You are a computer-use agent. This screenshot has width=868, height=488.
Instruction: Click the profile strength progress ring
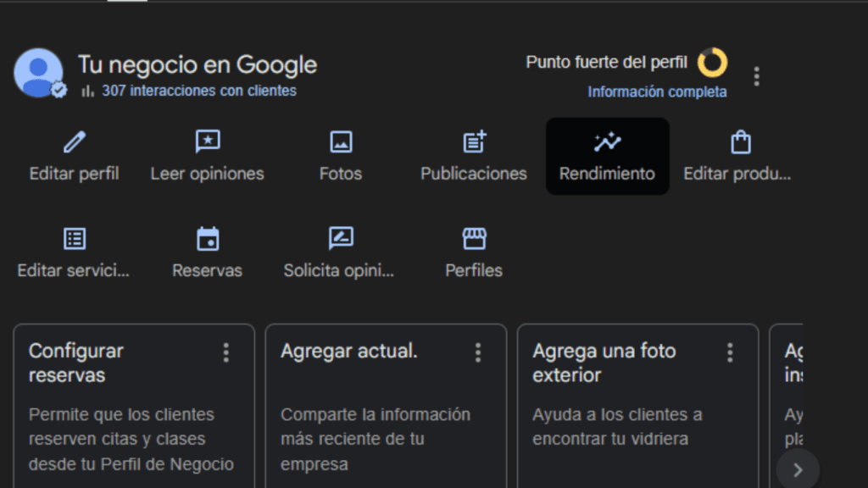click(x=712, y=63)
